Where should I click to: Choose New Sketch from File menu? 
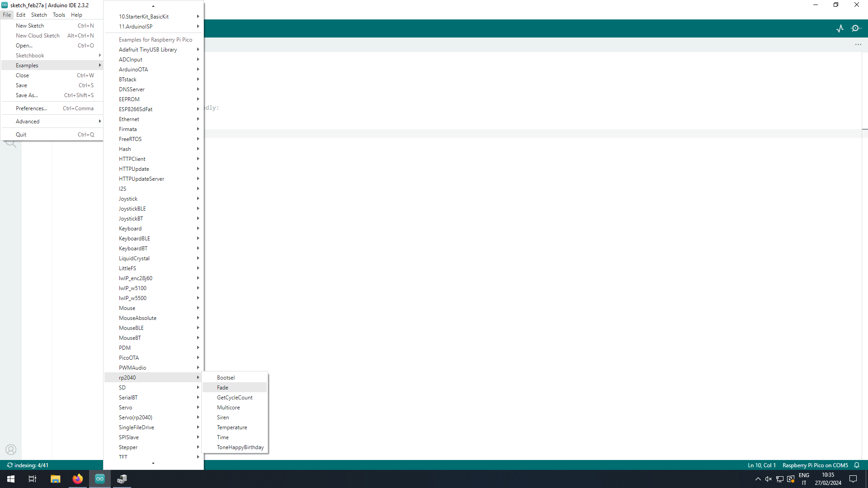(52, 26)
